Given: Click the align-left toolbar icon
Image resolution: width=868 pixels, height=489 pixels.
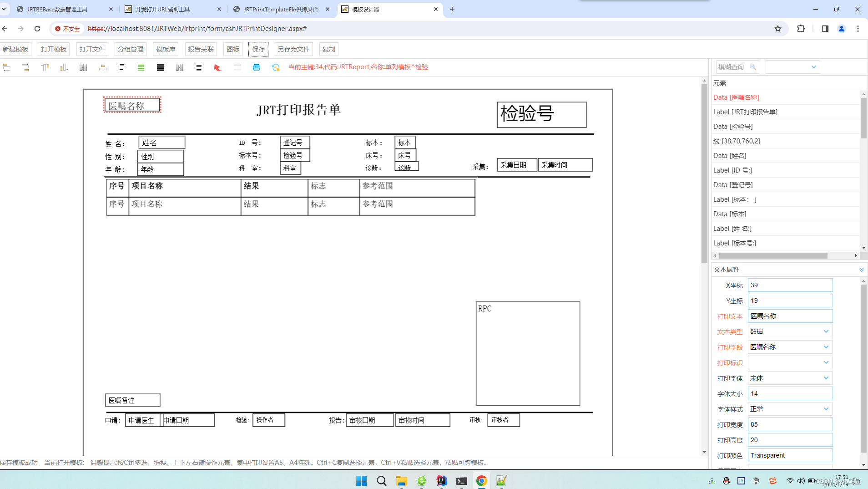Looking at the screenshot, I should click(x=6, y=67).
